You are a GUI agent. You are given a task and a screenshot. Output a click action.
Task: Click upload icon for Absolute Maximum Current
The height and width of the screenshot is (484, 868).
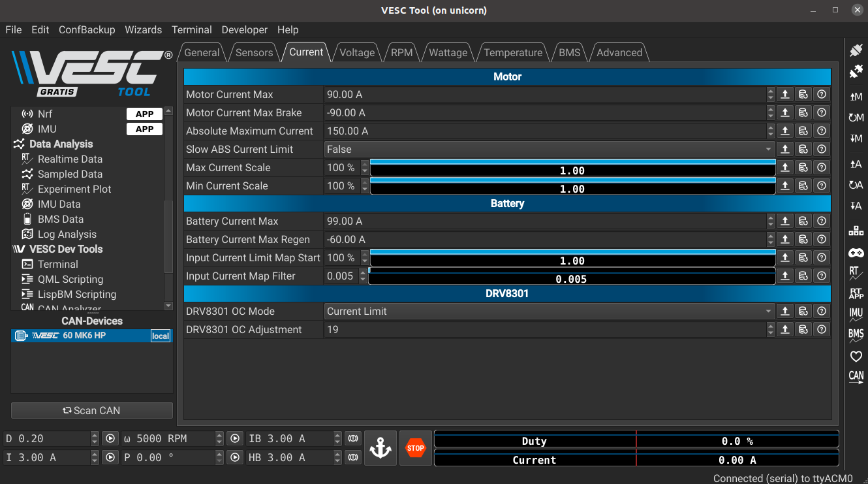(785, 131)
